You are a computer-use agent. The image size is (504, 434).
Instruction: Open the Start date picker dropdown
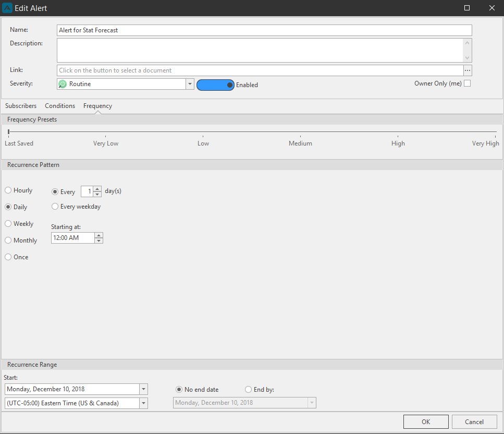(144, 389)
